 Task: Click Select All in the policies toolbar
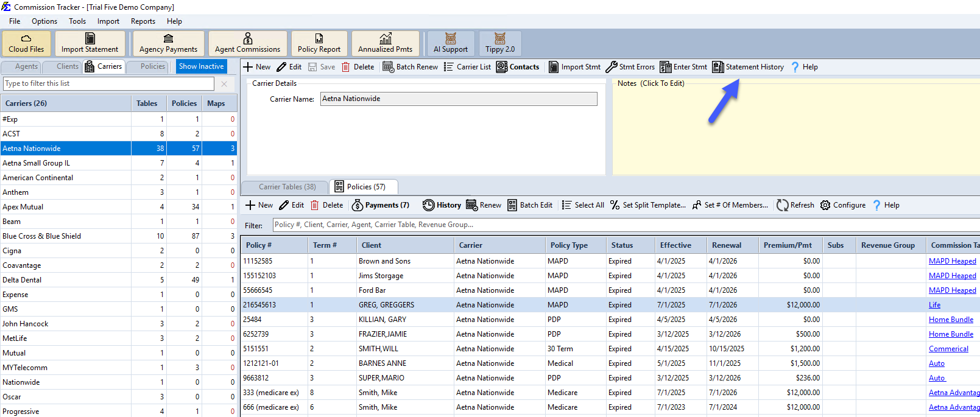pos(583,205)
